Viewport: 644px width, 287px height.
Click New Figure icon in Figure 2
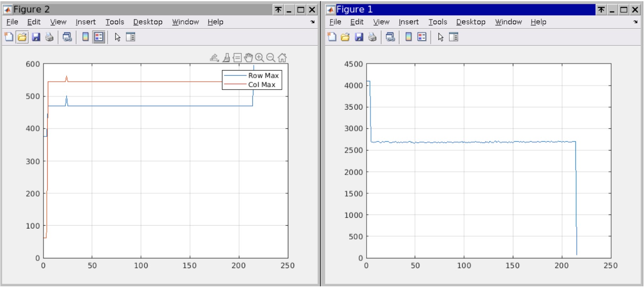click(x=9, y=37)
